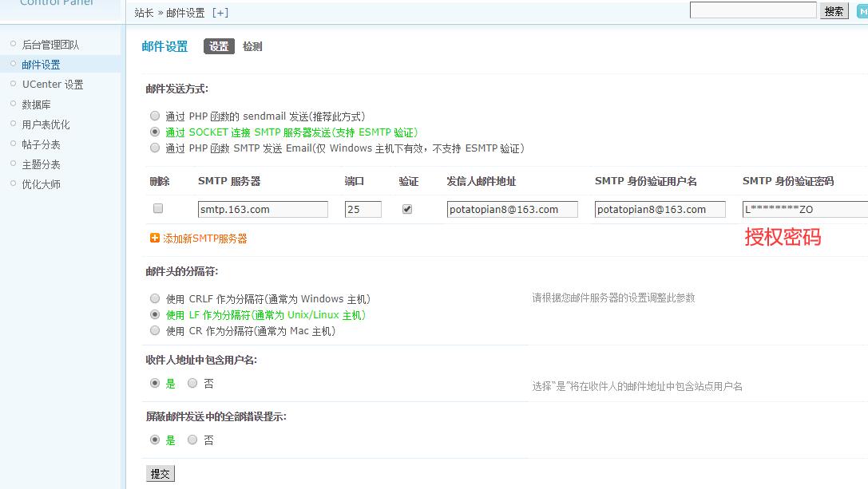Click the SMTP server address input field
The width and height of the screenshot is (868, 489).
pos(263,209)
